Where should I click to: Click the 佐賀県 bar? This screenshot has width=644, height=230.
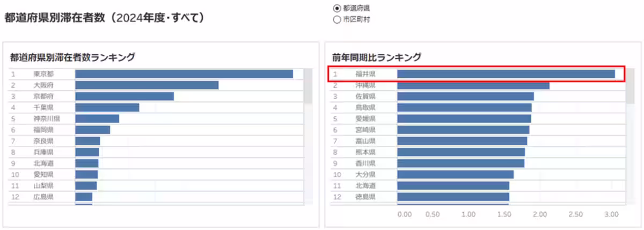click(465, 96)
